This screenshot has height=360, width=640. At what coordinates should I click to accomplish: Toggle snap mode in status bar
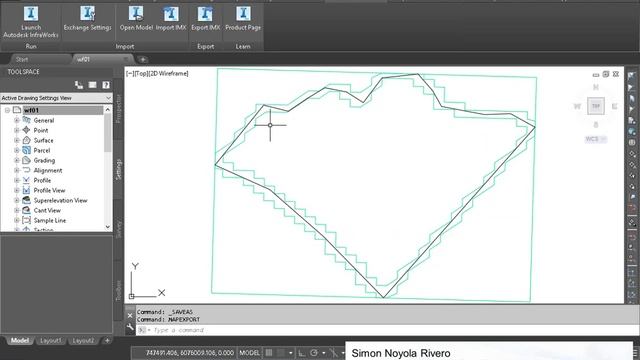281,353
